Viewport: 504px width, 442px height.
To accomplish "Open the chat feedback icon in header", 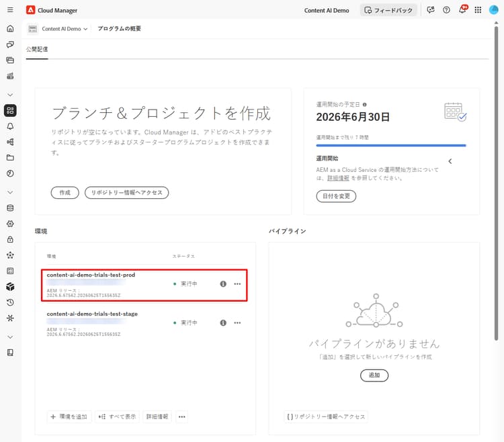I will 431,10.
